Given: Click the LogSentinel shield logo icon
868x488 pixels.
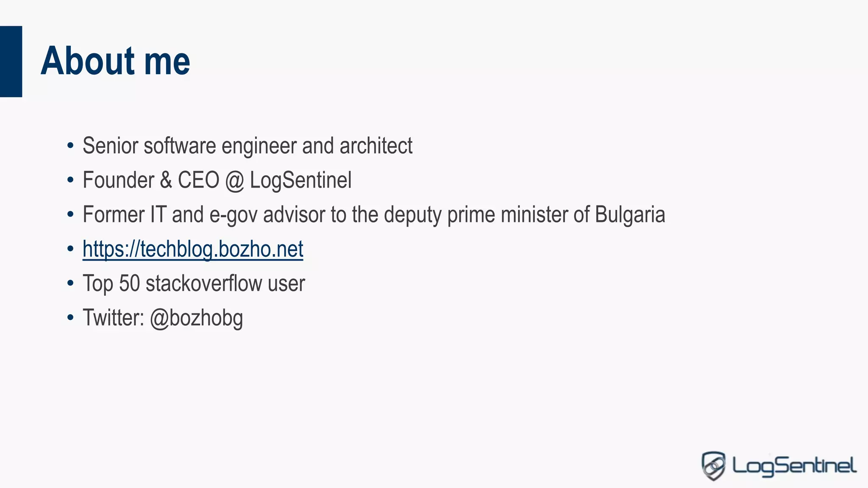Looking at the screenshot, I should 713,466.
